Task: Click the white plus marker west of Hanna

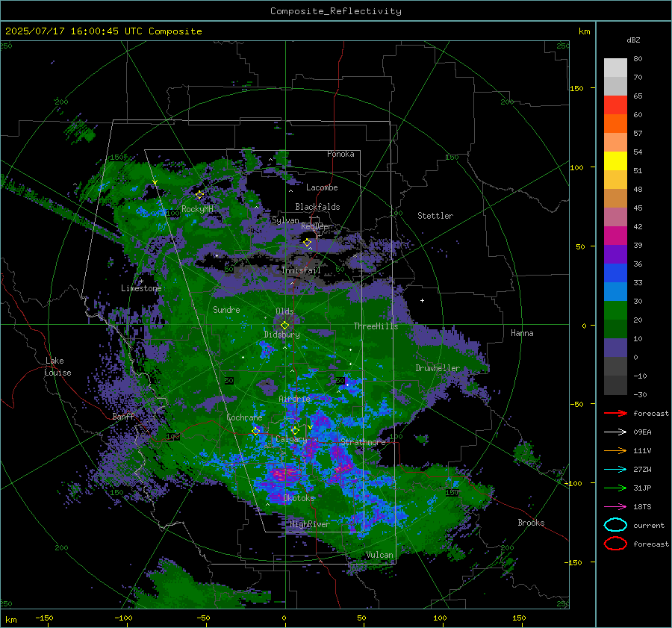Action: coord(422,300)
